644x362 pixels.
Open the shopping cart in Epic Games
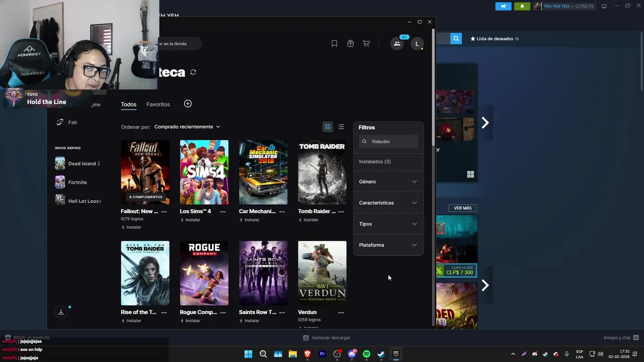366,44
